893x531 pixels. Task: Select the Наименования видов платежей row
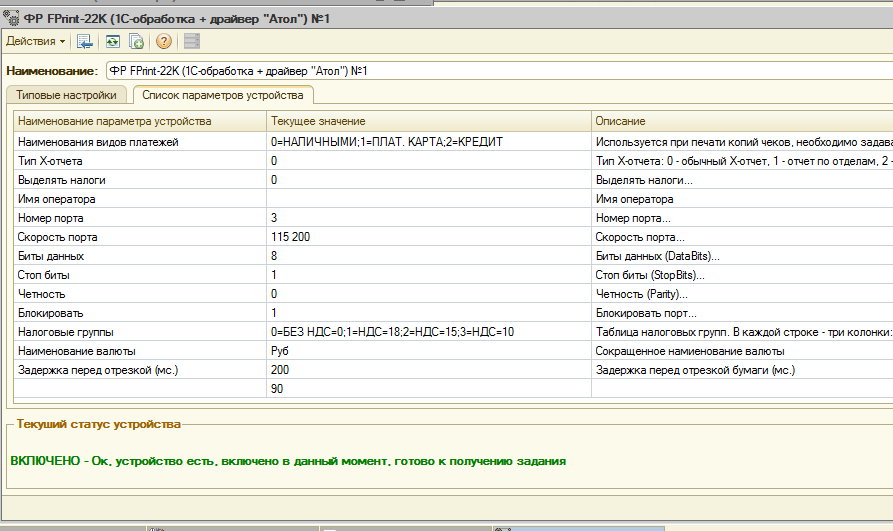coord(453,142)
